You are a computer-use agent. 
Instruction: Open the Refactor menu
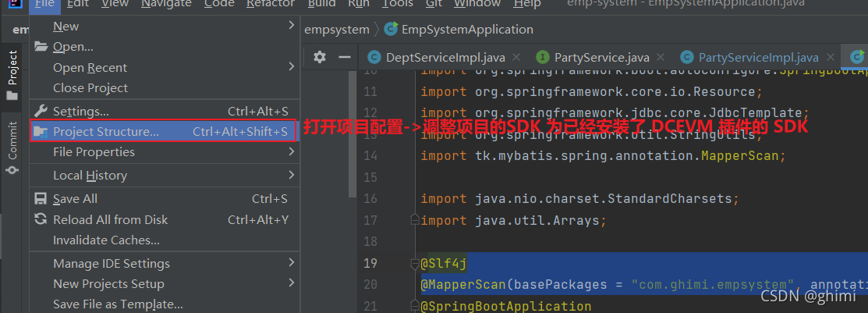(271, 4)
